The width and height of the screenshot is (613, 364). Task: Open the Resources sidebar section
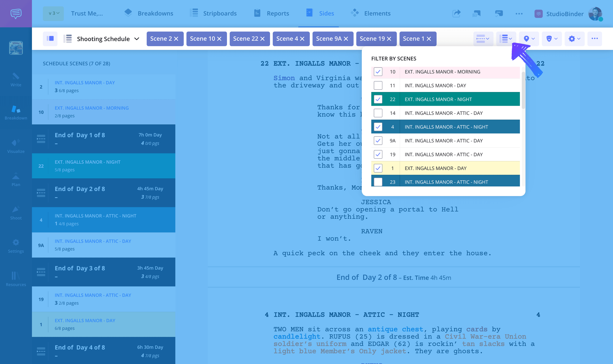(x=16, y=279)
